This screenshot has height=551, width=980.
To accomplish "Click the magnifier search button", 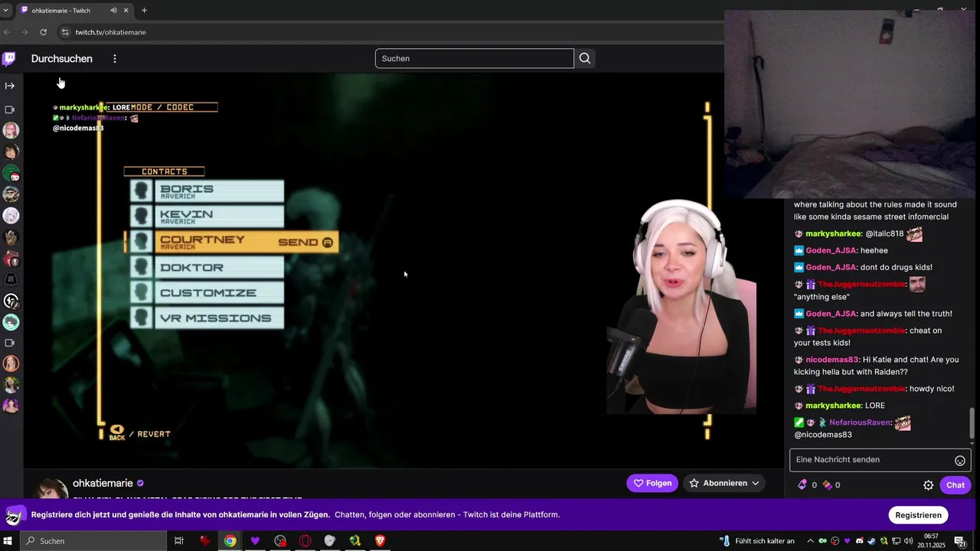I will pos(585,58).
